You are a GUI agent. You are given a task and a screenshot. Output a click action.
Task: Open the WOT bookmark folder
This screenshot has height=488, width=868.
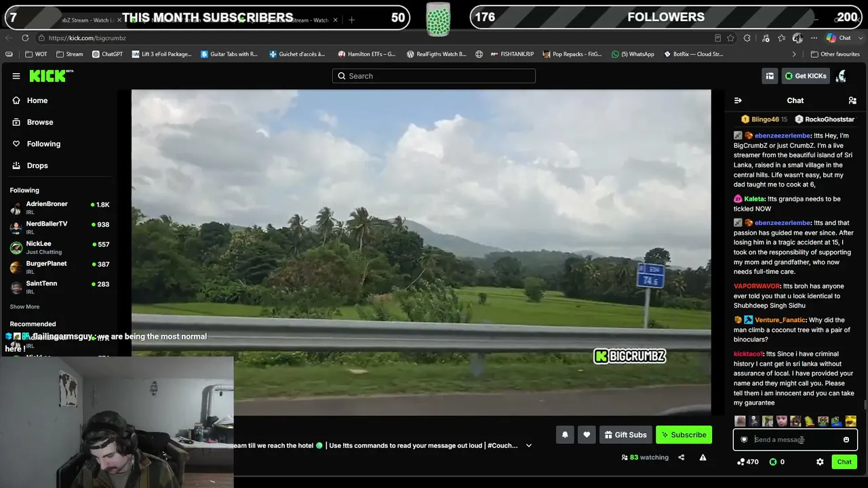tap(36, 54)
